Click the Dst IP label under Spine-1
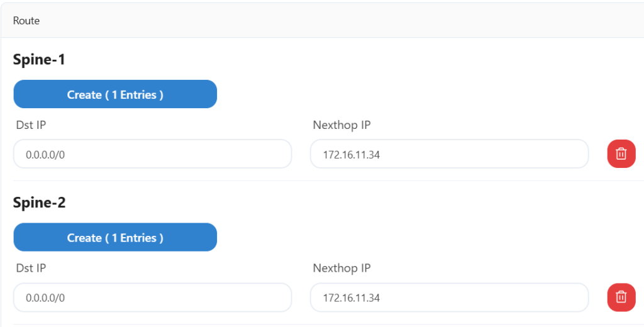Image resolution: width=644 pixels, height=327 pixels. coord(31,125)
